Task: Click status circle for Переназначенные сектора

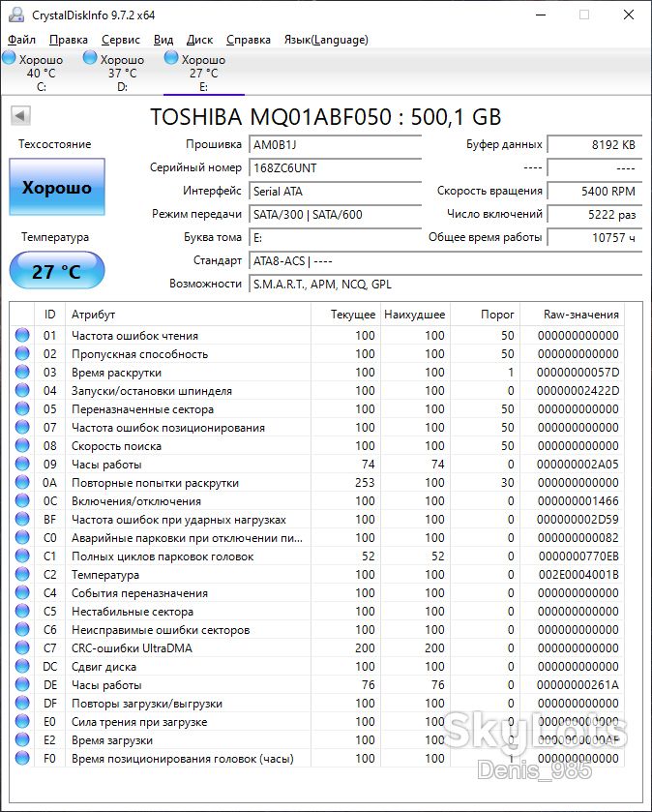Action: (x=22, y=408)
